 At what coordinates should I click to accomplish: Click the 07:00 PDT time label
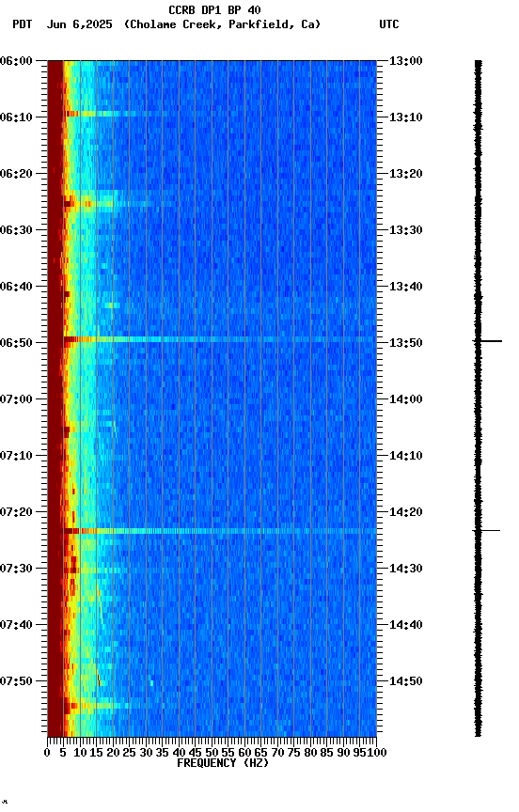(16, 399)
